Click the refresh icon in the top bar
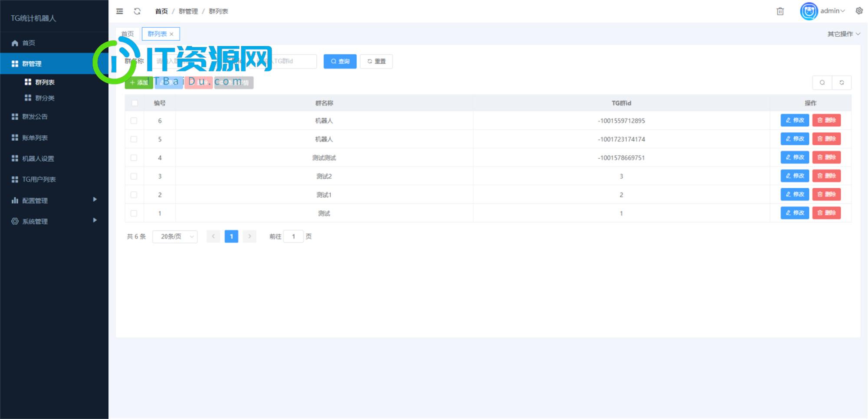Viewport: 868px width, 419px height. tap(137, 11)
